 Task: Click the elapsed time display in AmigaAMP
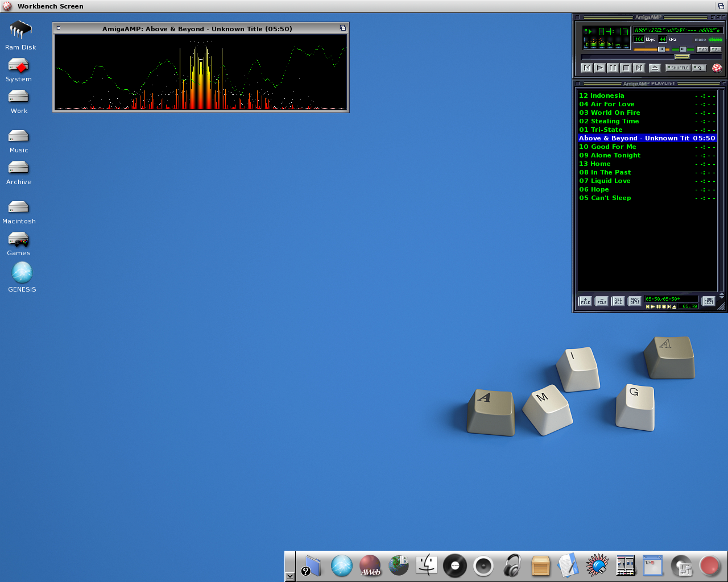(613, 31)
